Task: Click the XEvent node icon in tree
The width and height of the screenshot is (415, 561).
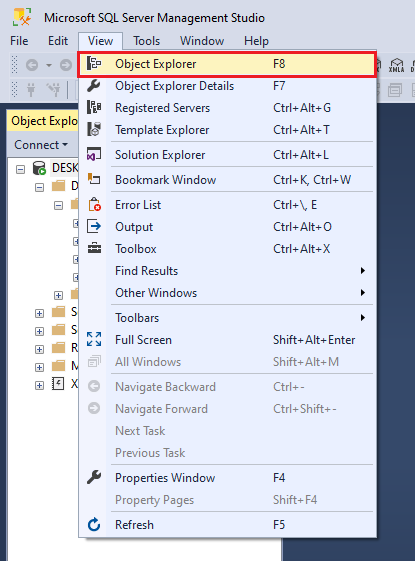Action: tap(58, 384)
